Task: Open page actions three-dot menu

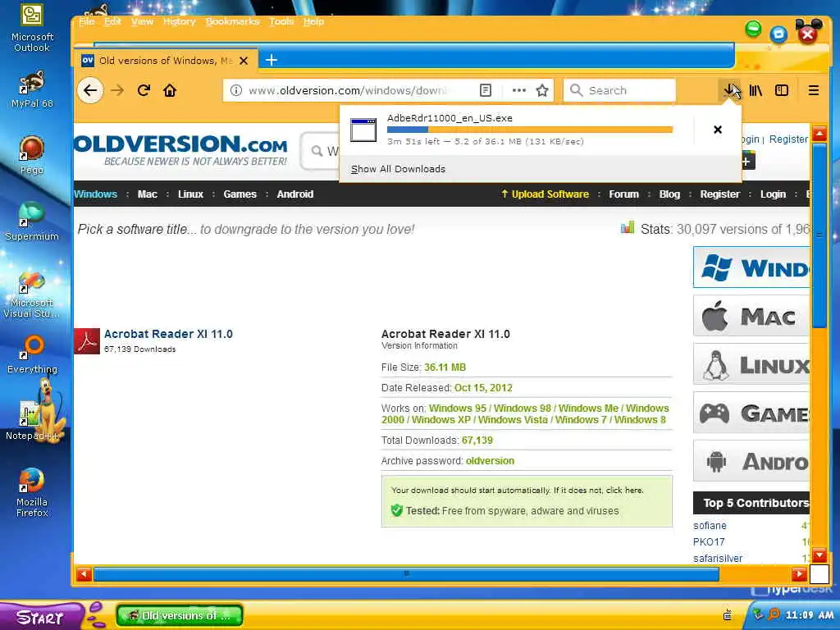Action: click(518, 90)
